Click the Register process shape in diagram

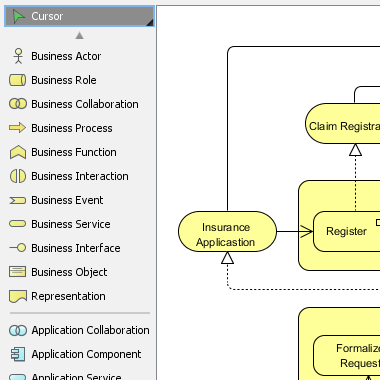347,231
